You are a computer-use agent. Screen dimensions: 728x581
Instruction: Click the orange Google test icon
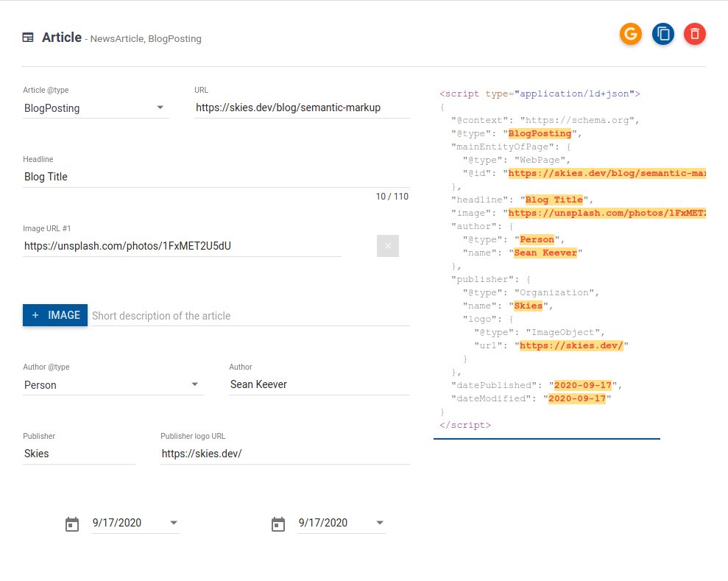coord(631,34)
